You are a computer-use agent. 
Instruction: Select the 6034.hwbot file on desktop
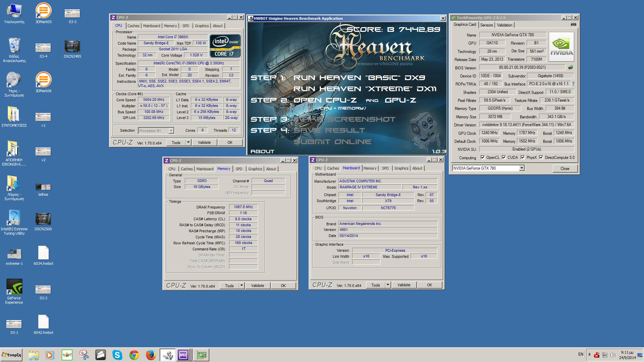point(43,255)
